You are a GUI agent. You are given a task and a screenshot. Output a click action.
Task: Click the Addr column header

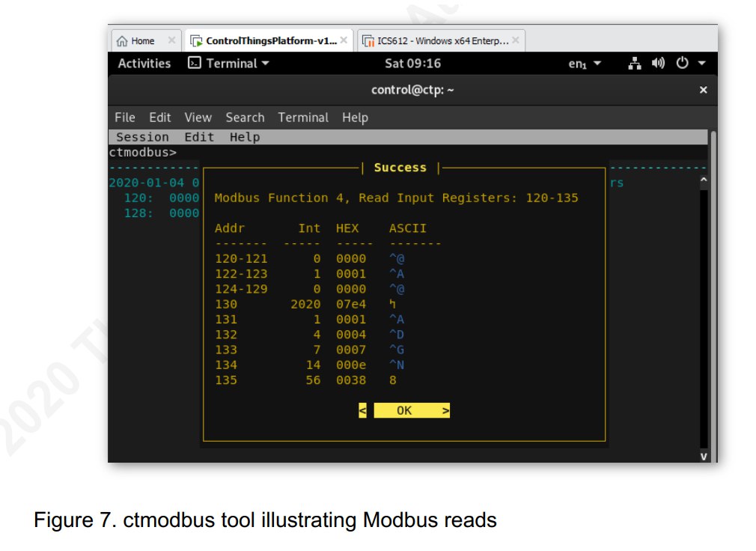tap(230, 228)
